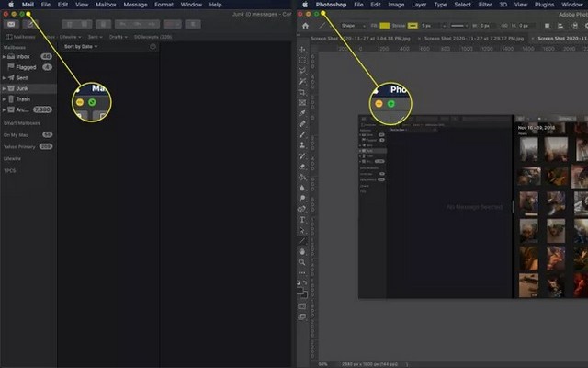Open the Mailbox menu in Mail

pyautogui.click(x=106, y=5)
